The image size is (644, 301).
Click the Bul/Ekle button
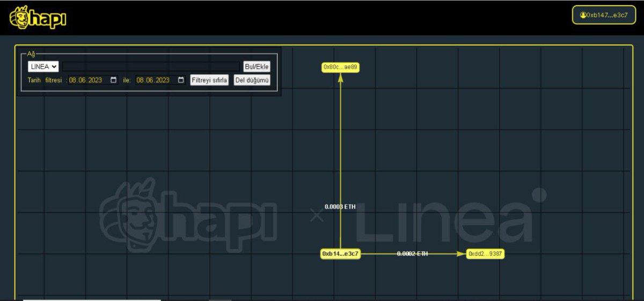257,67
